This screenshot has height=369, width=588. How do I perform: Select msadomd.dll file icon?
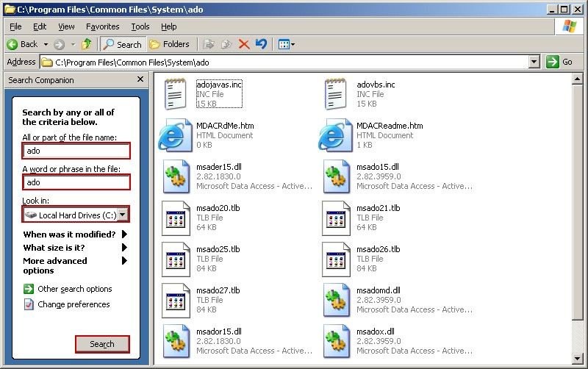pyautogui.click(x=336, y=301)
